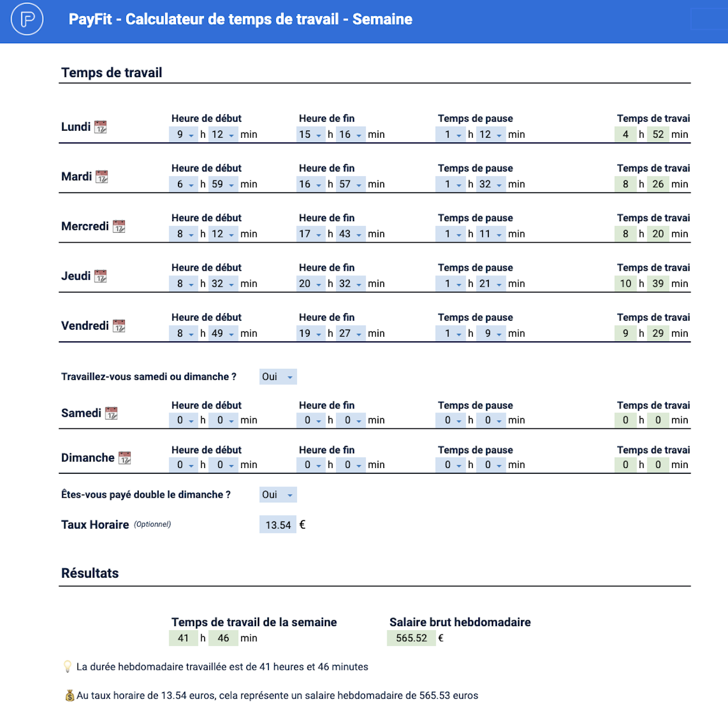Open Mercredi start minutes dropdown showing 12
Viewport: 728px width, 713px height.
click(x=223, y=234)
